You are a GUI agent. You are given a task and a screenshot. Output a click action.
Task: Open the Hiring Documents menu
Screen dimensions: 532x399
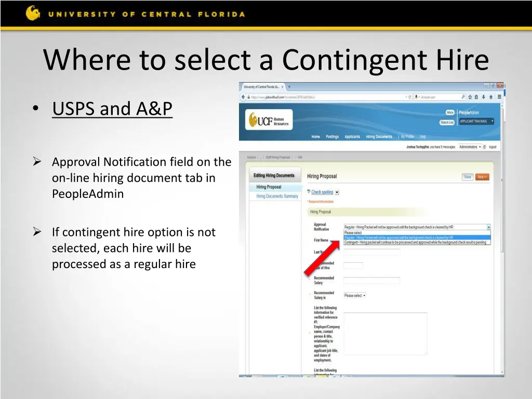click(379, 137)
